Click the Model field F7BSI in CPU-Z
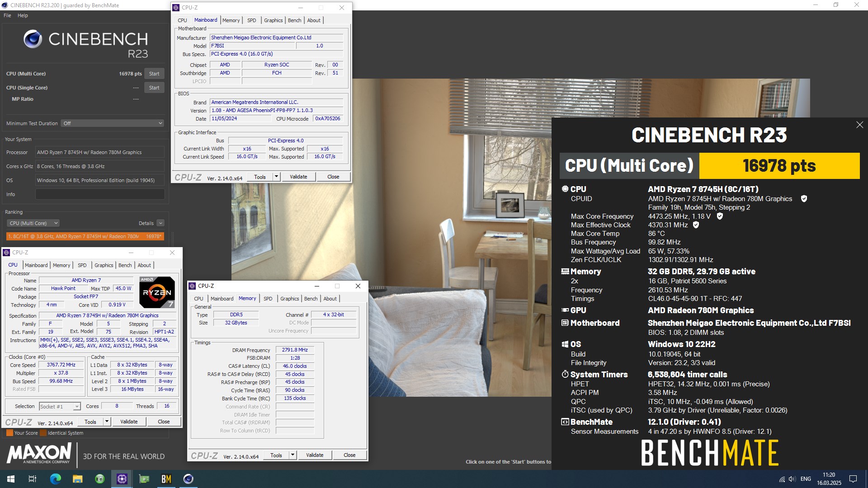The width and height of the screenshot is (868, 488). pos(252,46)
